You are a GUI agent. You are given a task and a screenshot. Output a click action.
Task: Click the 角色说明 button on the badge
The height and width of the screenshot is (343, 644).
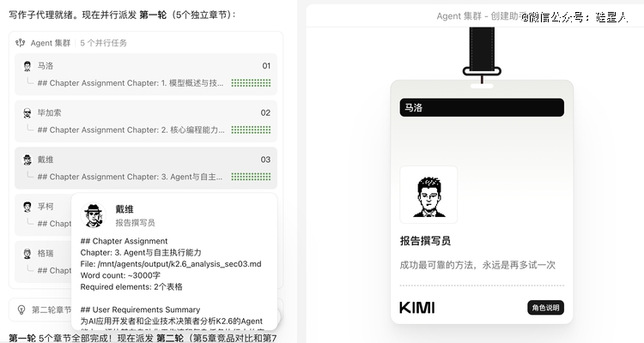(545, 308)
